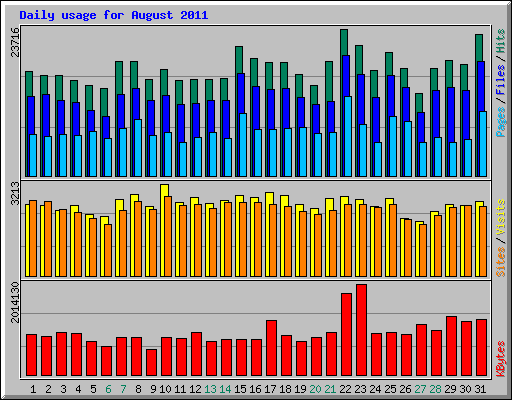Click the "Visits" legend label
Viewport: 512px width, 400px height.
[501, 217]
